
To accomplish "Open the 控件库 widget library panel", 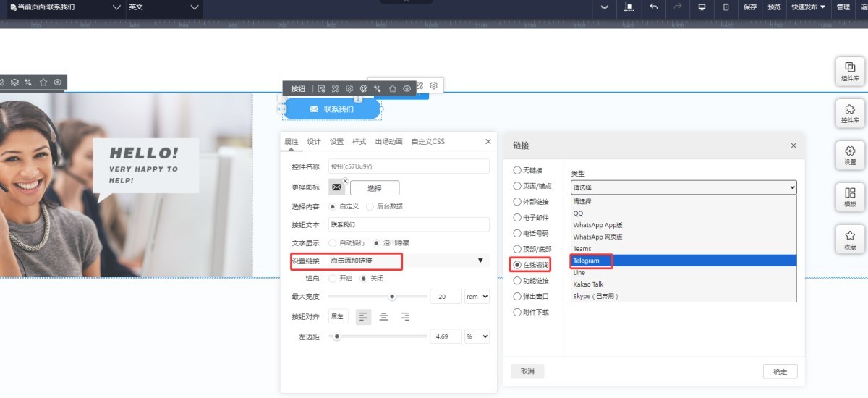I will [x=850, y=113].
